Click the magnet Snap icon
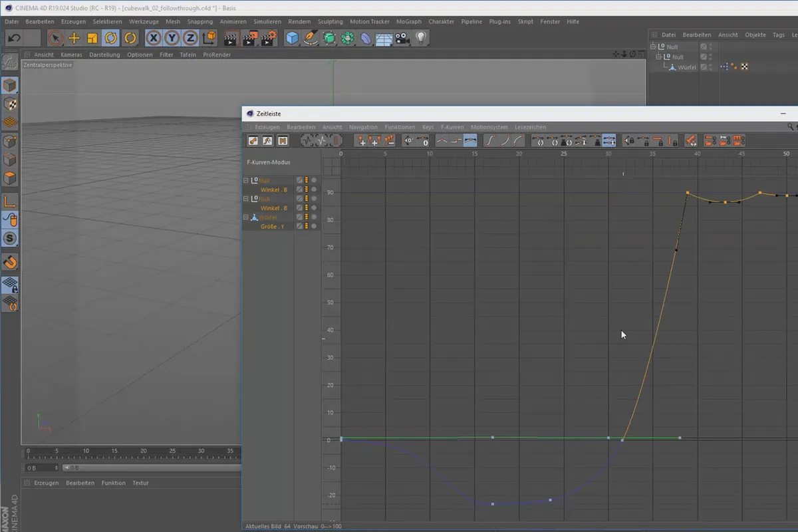The height and width of the screenshot is (532, 798). [10, 262]
